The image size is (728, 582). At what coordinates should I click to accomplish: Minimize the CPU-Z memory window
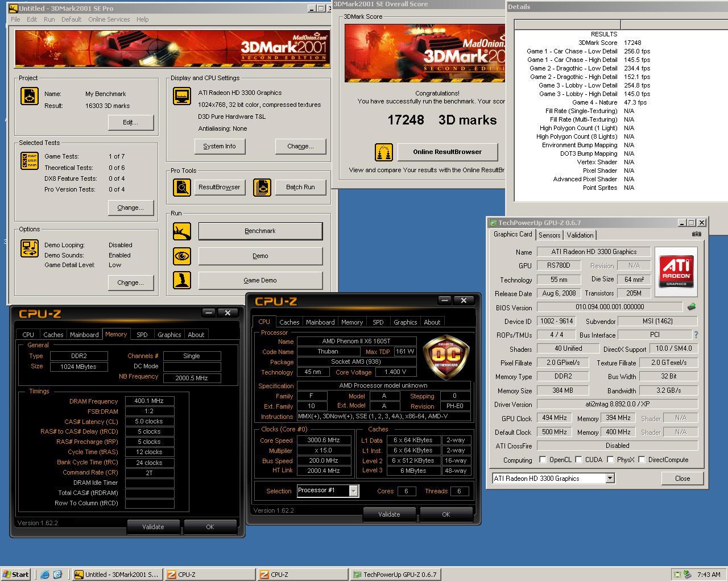(x=209, y=313)
